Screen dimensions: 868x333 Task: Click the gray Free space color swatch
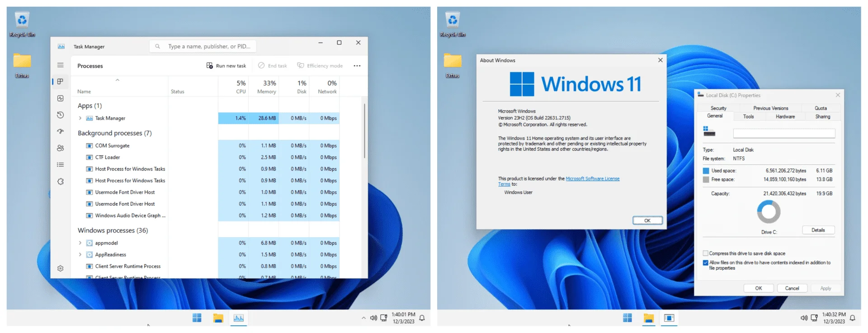coord(706,180)
